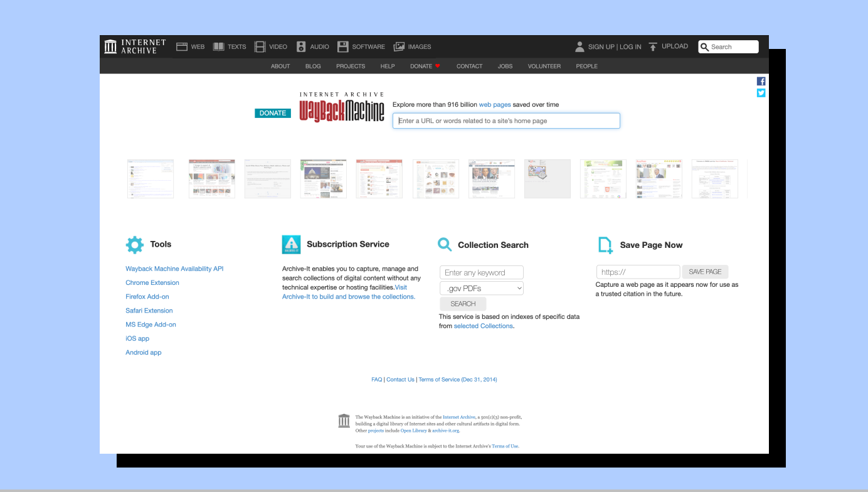The height and width of the screenshot is (492, 868).
Task: Open the Volunteer menu item
Action: (x=544, y=66)
